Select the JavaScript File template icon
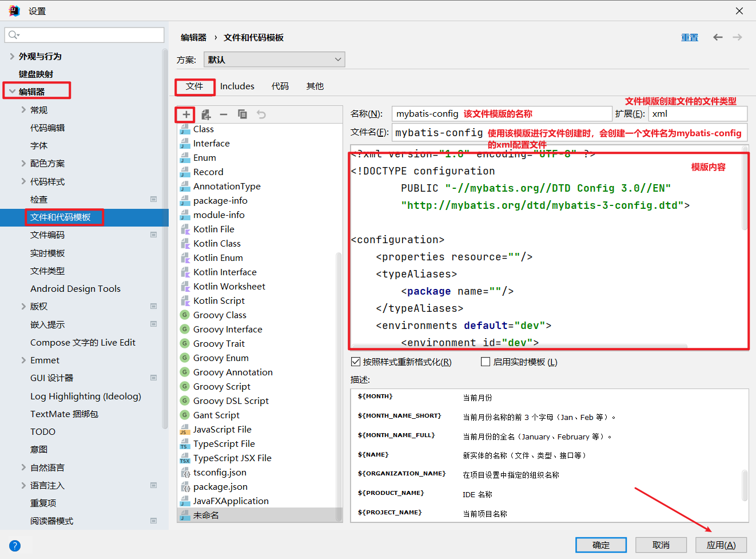This screenshot has height=559, width=756. click(185, 429)
